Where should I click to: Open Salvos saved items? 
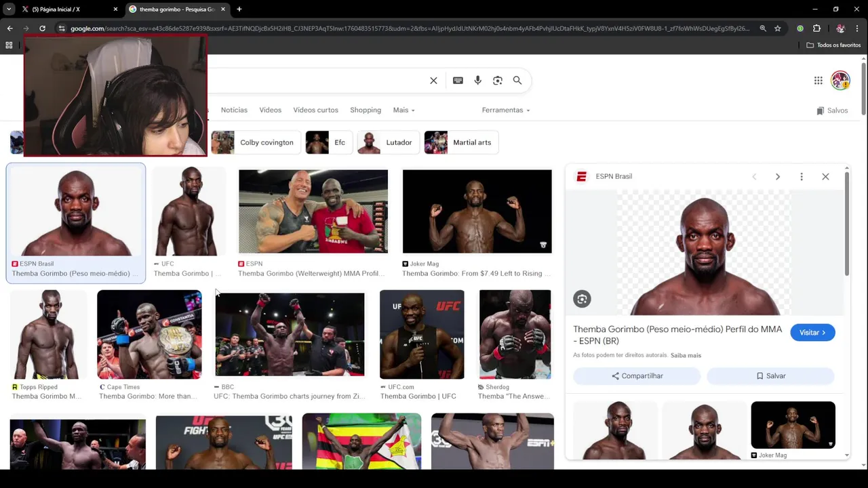[x=832, y=110]
